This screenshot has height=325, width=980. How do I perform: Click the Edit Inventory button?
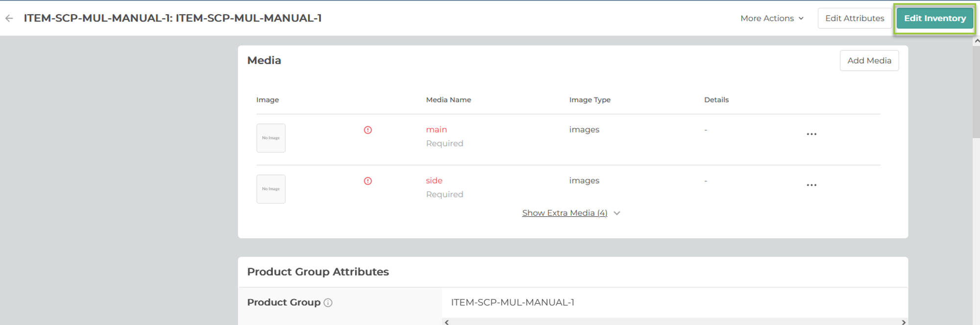tap(934, 18)
